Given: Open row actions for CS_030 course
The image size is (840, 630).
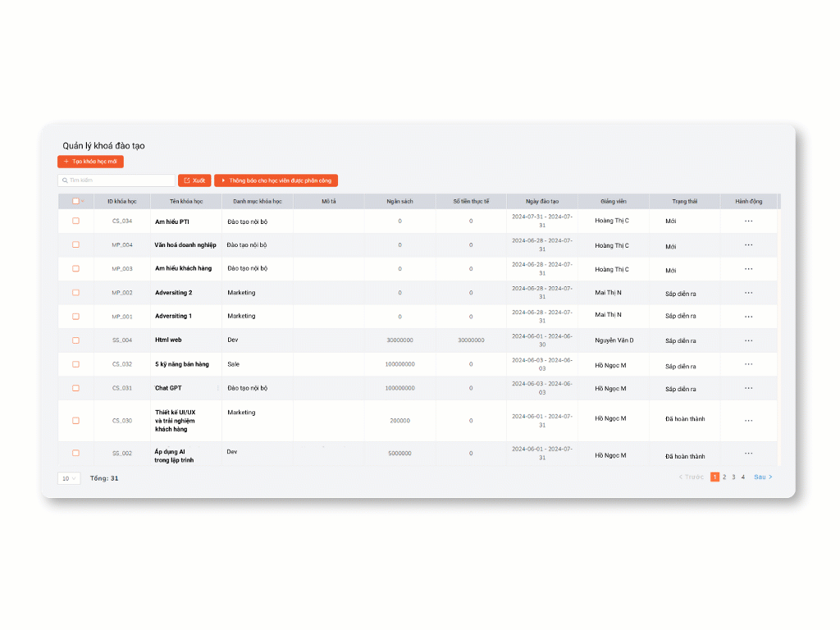Looking at the screenshot, I should [748, 420].
